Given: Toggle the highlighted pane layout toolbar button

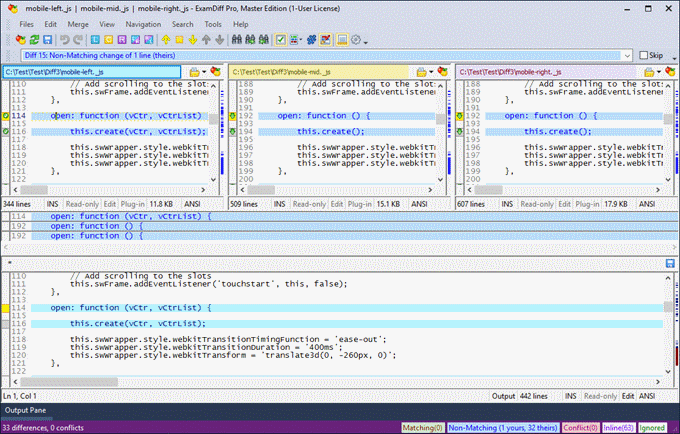Looking at the screenshot, I should click(x=342, y=40).
